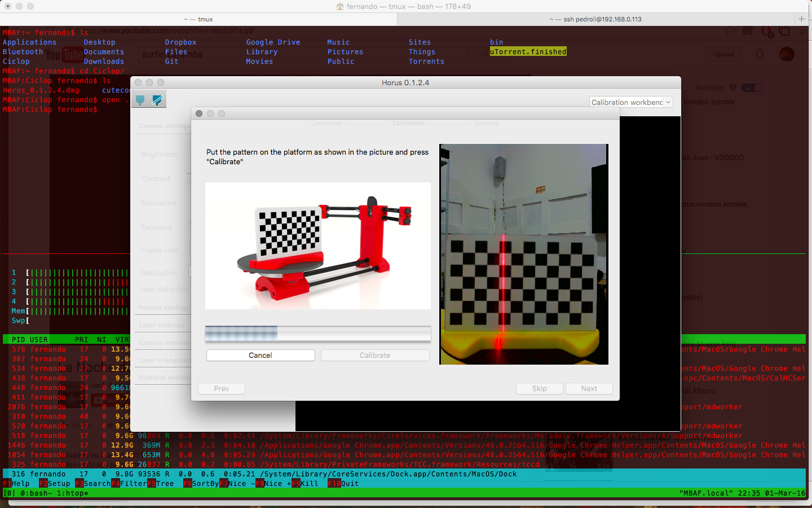Click the Use distortion option label
This screenshot has width=812, height=508.
tap(165, 289)
